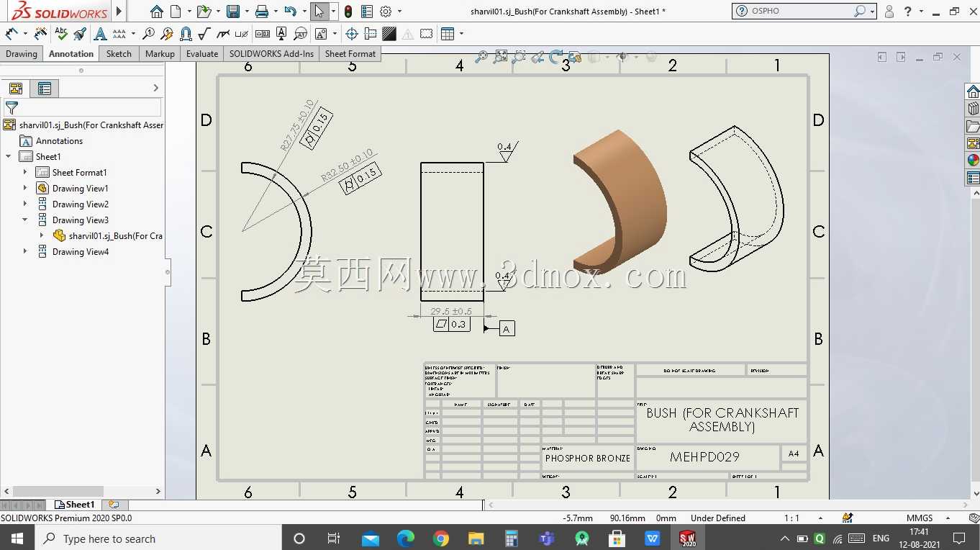
Task: Activate the Select cursor tool
Action: [319, 12]
